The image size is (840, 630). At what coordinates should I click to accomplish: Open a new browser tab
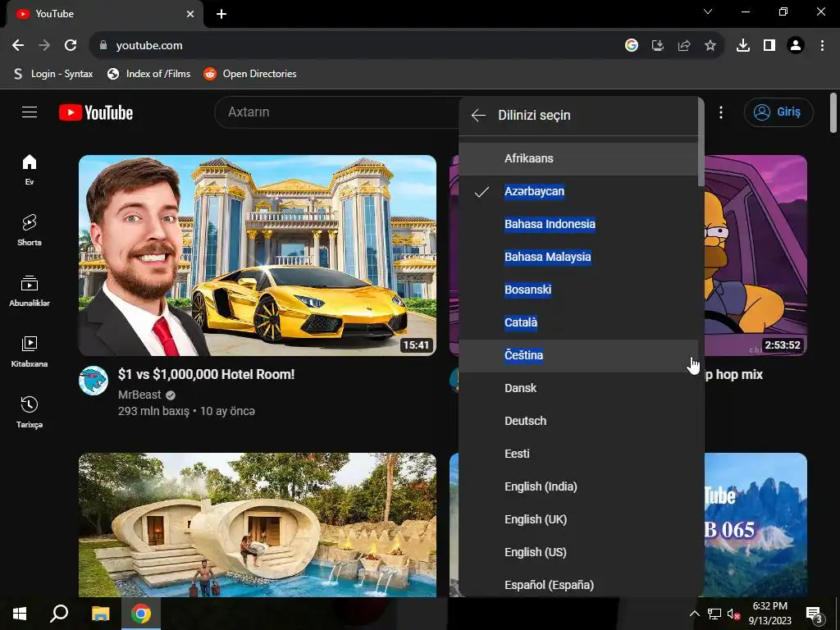221,14
